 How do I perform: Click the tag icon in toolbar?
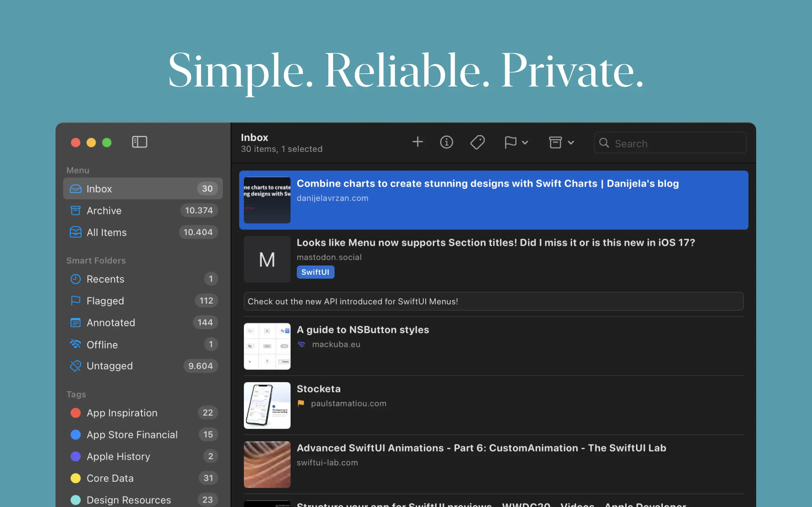point(477,142)
